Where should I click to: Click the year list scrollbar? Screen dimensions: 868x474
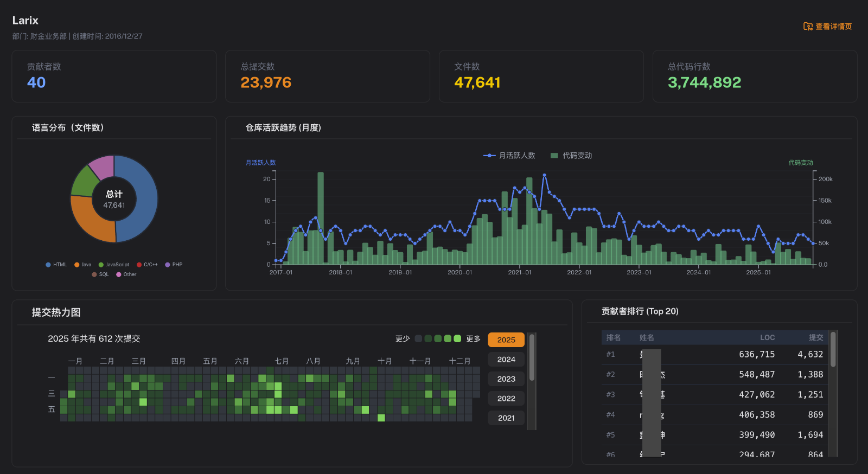point(532,358)
